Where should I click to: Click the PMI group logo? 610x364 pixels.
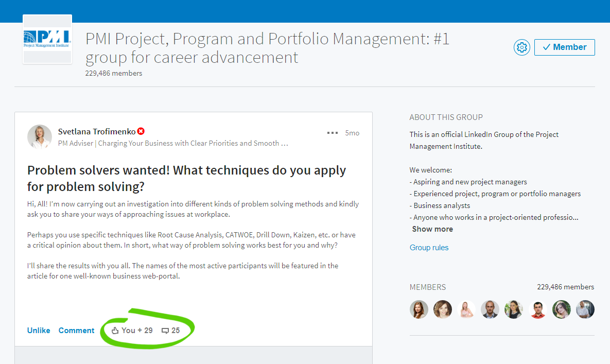coord(47,39)
